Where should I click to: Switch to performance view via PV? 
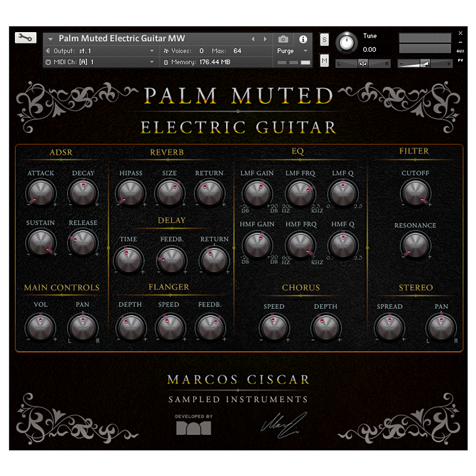point(459,61)
